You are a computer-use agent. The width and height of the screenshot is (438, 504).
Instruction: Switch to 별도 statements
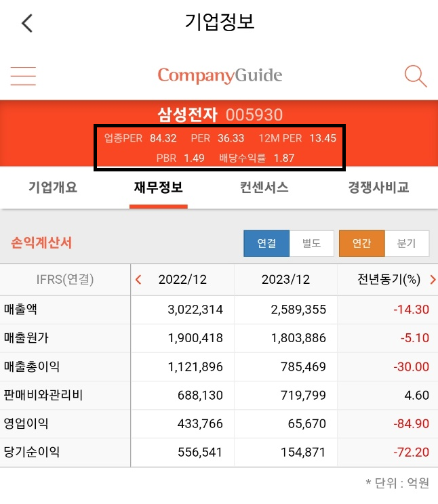click(311, 243)
